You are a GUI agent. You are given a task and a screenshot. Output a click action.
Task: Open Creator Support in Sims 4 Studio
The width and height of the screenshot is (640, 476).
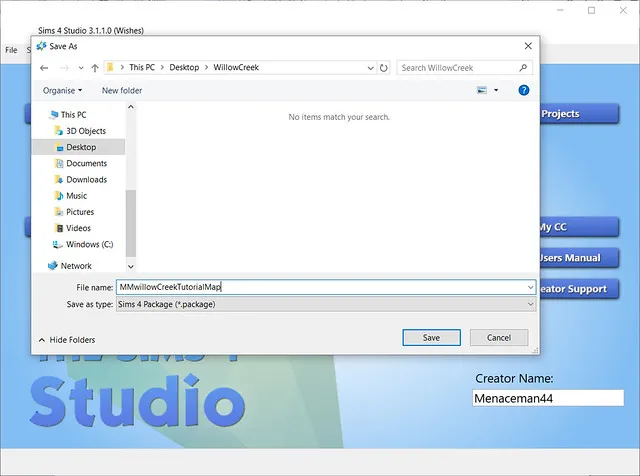pyautogui.click(x=580, y=289)
